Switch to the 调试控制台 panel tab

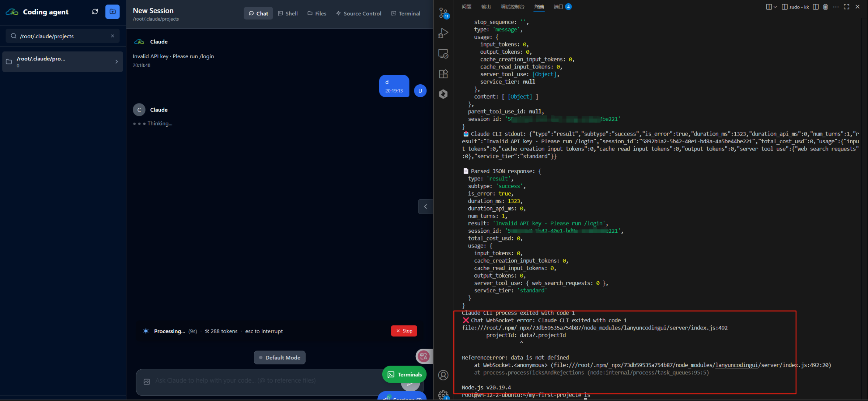coord(512,7)
